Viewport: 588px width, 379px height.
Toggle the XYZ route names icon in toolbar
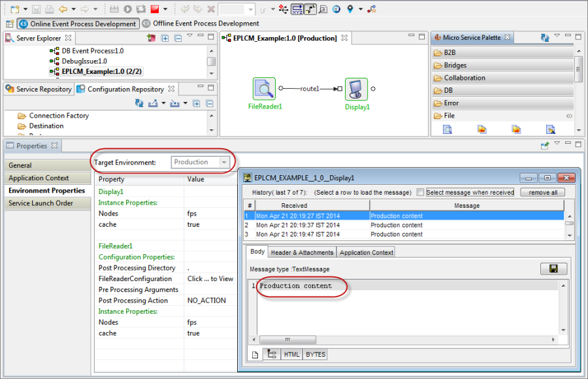[x=297, y=9]
